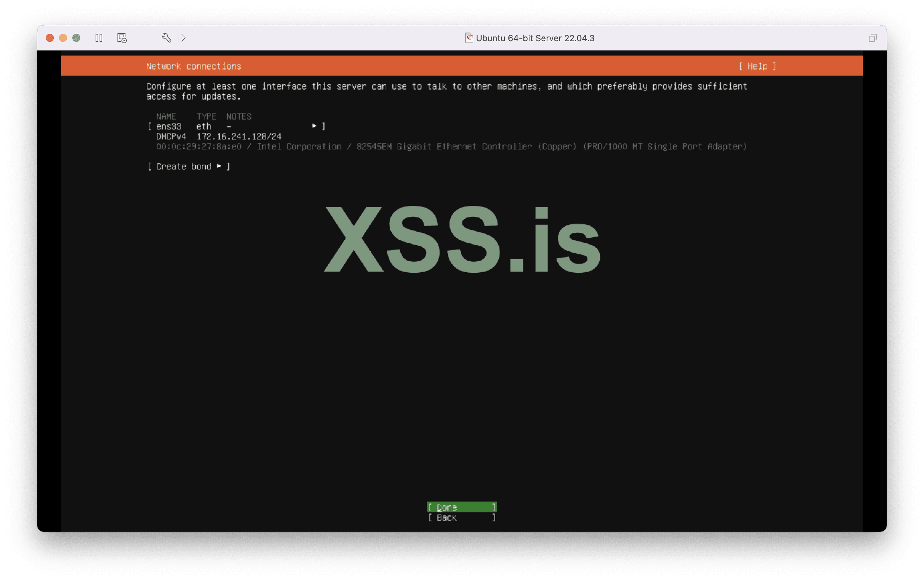The image size is (924, 581).
Task: Close the VM window with red button
Action: tap(50, 38)
